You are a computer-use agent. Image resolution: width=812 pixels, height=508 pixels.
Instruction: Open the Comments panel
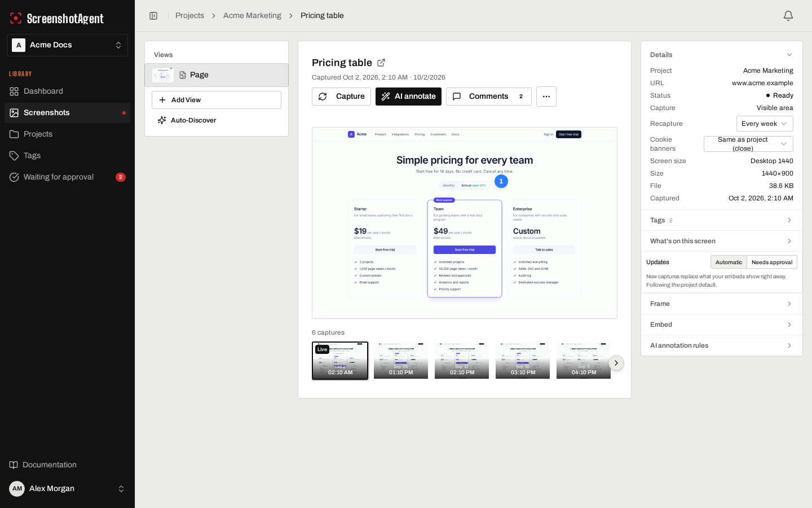[x=489, y=97]
